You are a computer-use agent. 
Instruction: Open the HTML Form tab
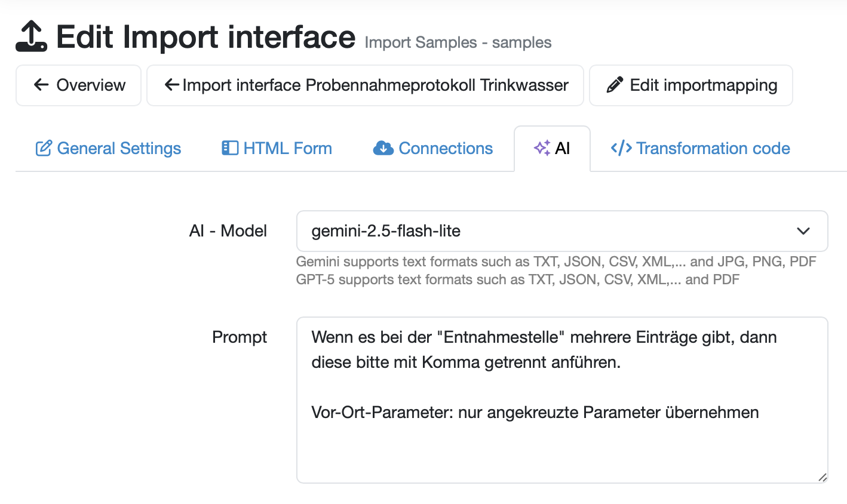point(287,148)
